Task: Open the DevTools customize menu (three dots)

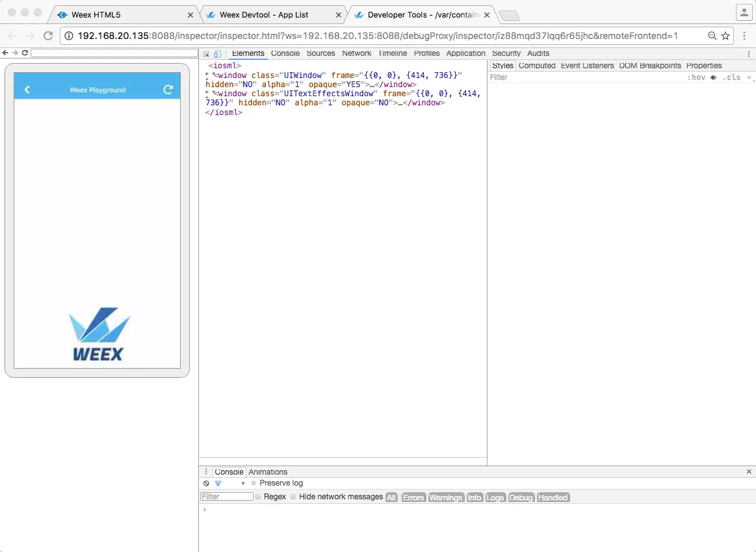Action: click(749, 53)
